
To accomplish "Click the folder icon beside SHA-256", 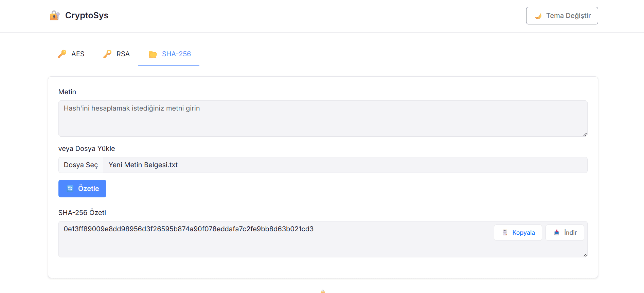I will (x=153, y=54).
